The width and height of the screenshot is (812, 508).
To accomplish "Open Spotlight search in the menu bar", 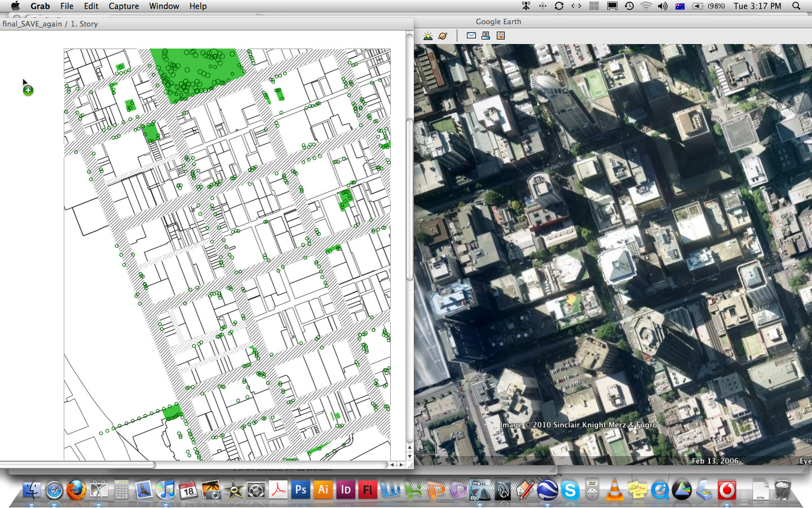I will [796, 6].
